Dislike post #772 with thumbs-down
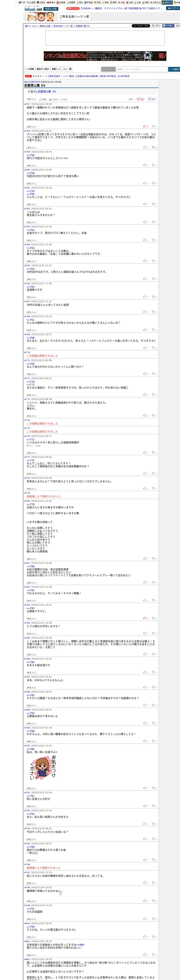Screen dimensions: 180x980 pos(154,395)
